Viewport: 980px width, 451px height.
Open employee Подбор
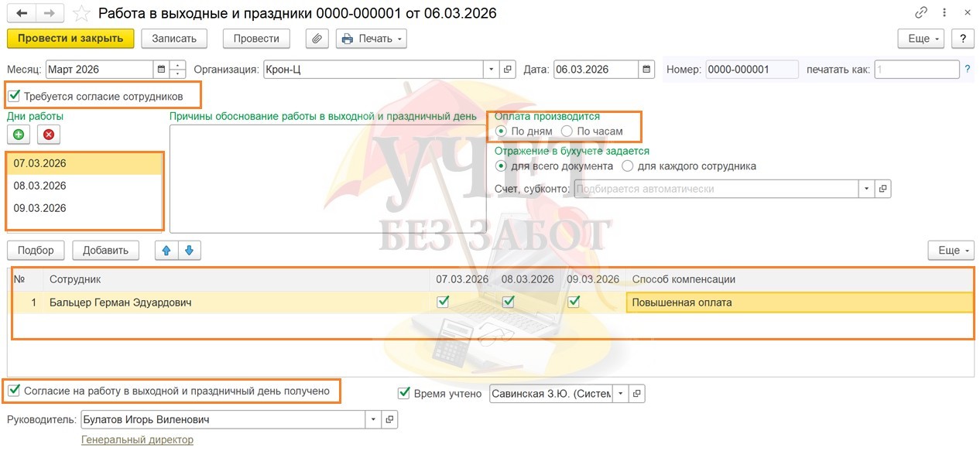[36, 250]
